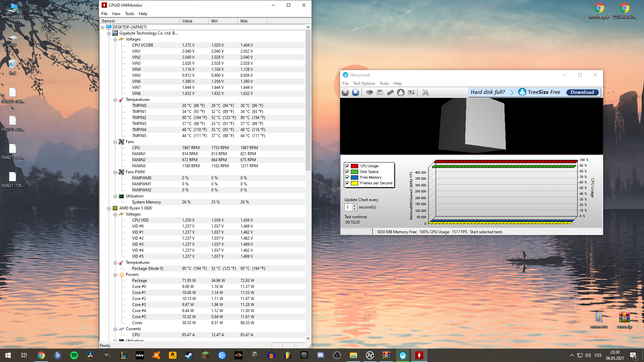Collapse the AMD Ryzen 5 3600 node
The height and width of the screenshot is (362, 644).
[109, 208]
